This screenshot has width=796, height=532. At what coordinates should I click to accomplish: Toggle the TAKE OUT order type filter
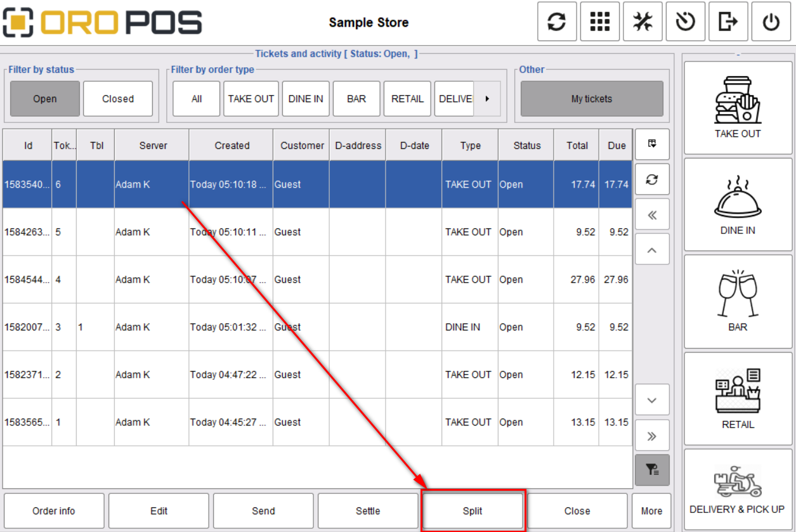251,99
